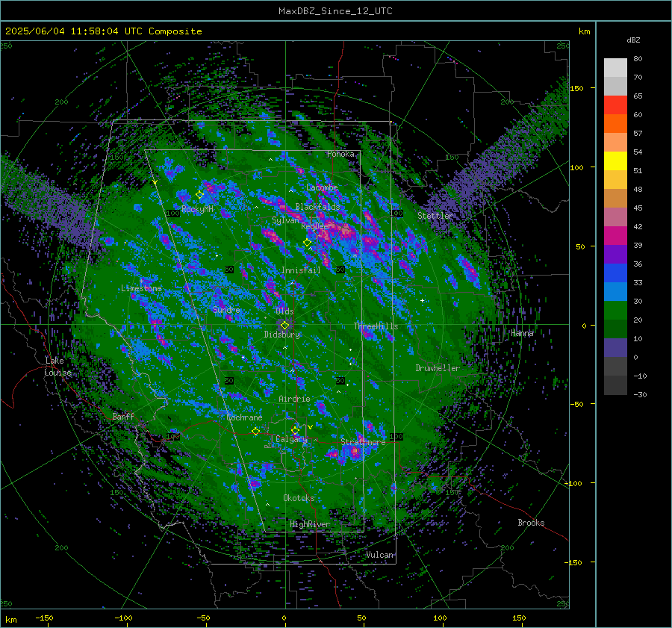Pick the red 60–65 dBZ legend swatch

pos(615,105)
